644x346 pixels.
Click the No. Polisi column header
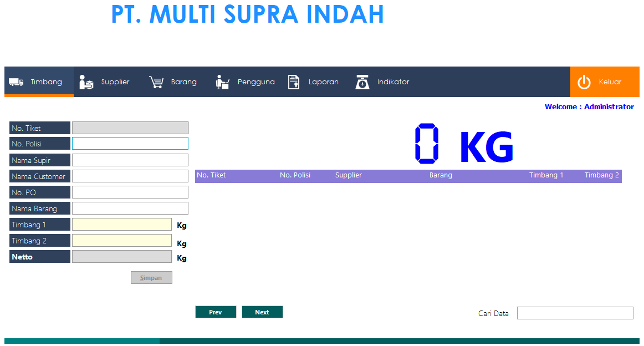point(295,175)
